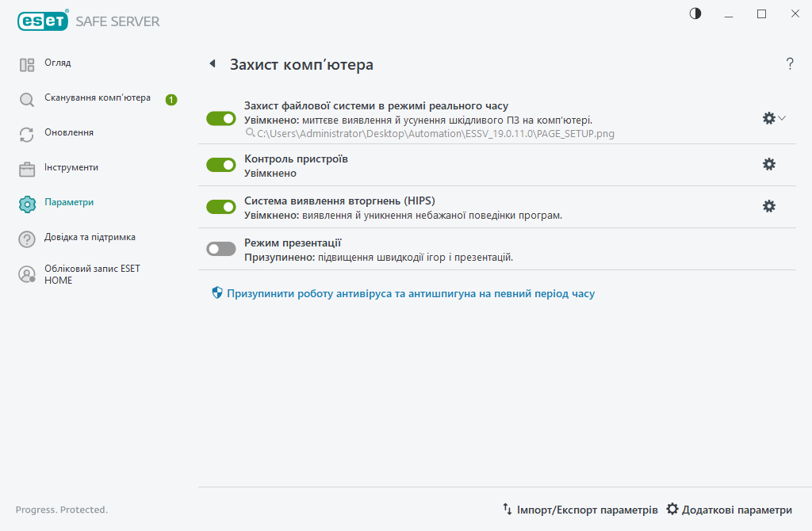Select Оновлення in the sidebar

(69, 132)
